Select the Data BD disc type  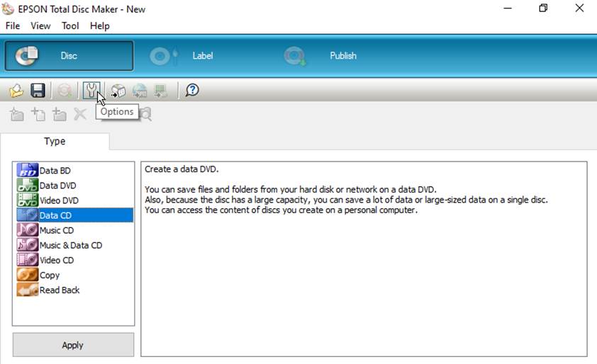43,171
